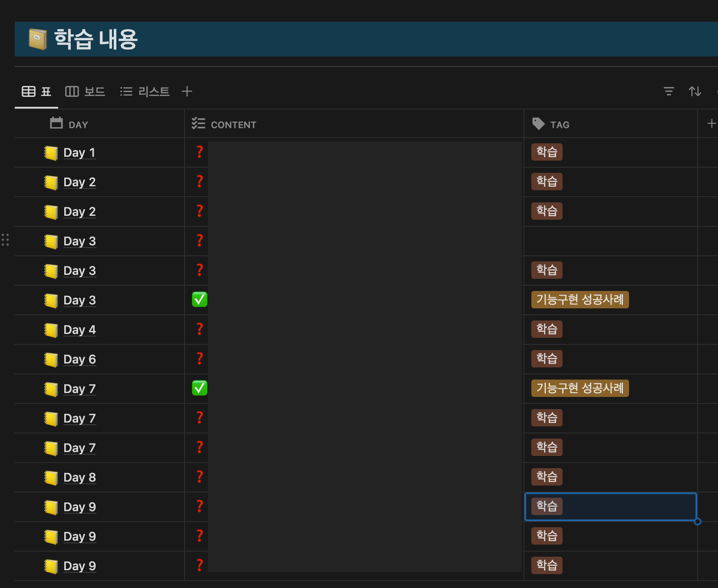718x588 pixels.
Task: Switch to the 보드 view tab
Action: coord(86,92)
